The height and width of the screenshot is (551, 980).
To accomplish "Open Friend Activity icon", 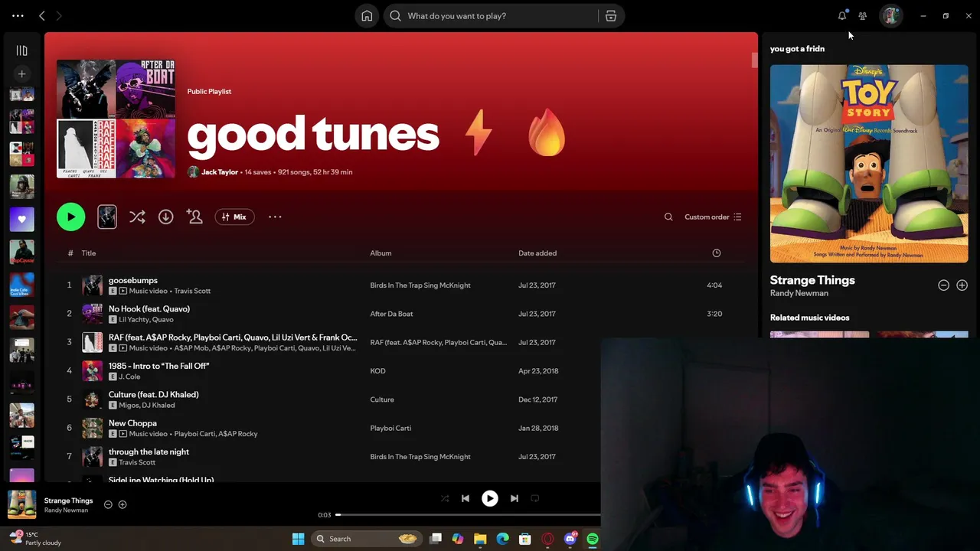I will (x=863, y=16).
